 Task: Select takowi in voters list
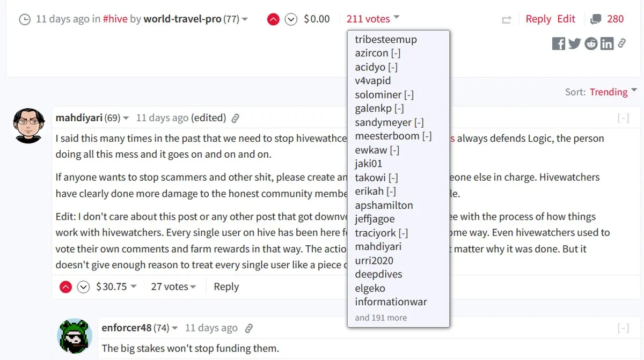coord(371,178)
